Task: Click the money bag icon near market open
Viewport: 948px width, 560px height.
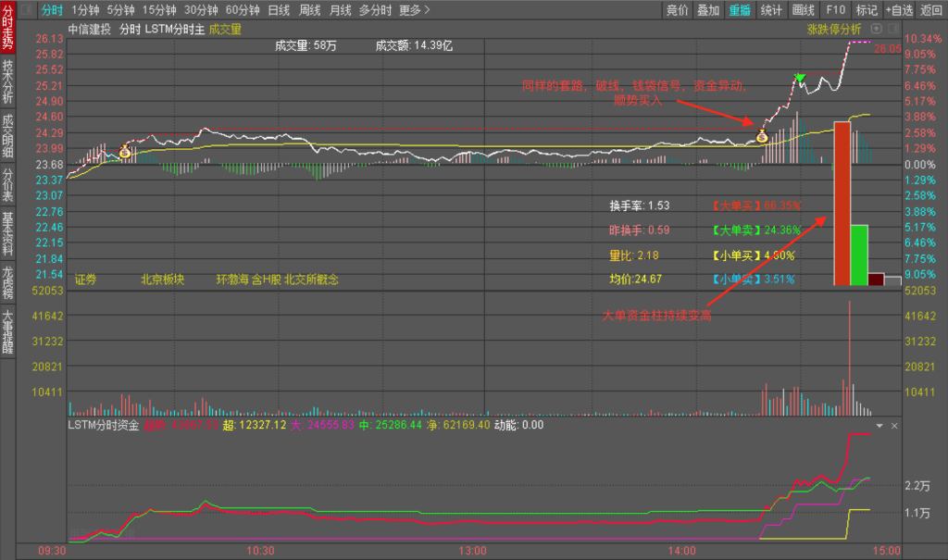Action: click(124, 151)
